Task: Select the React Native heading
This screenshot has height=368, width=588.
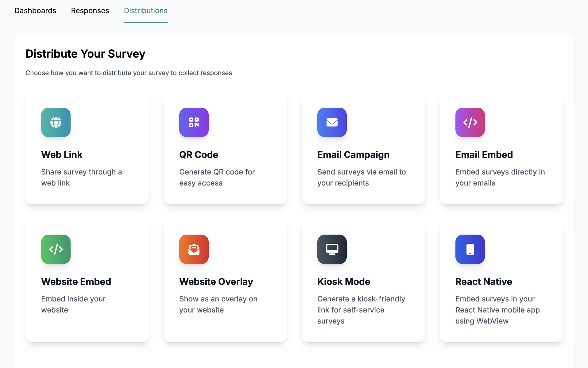Action: (x=484, y=282)
